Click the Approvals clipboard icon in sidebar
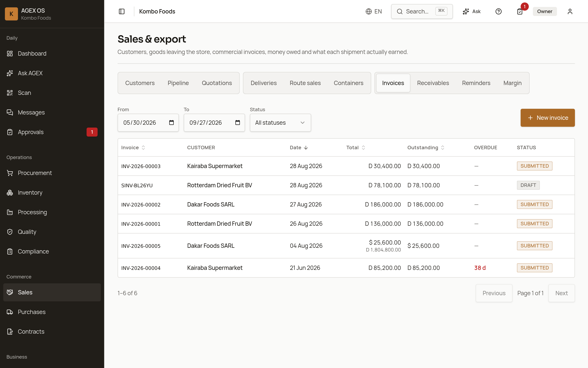 [10, 132]
